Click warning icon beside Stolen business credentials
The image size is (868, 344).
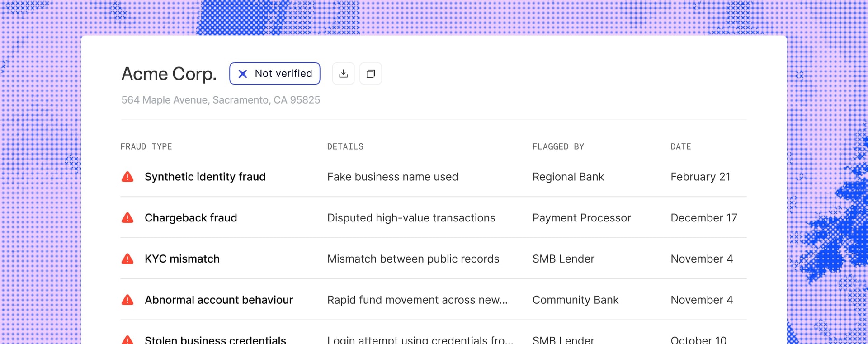(x=127, y=339)
